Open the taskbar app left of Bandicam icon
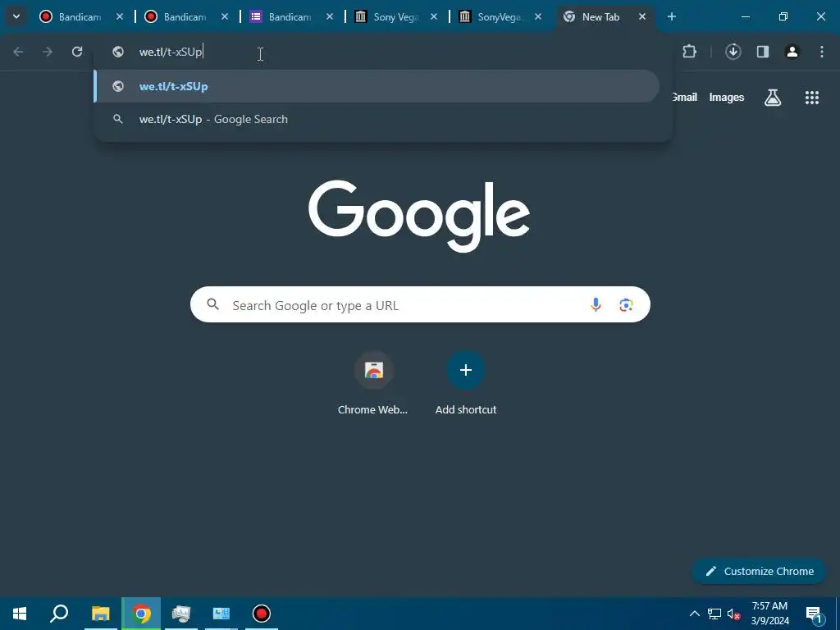 [x=221, y=614]
